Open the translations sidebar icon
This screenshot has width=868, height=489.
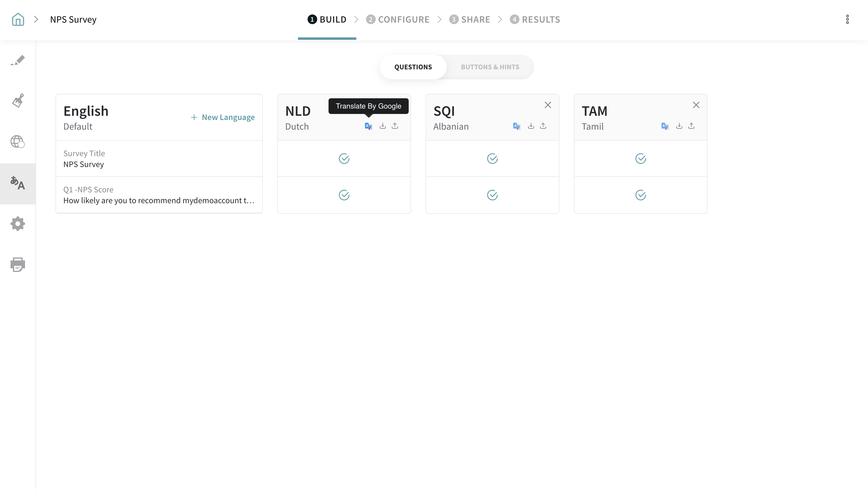click(17, 184)
